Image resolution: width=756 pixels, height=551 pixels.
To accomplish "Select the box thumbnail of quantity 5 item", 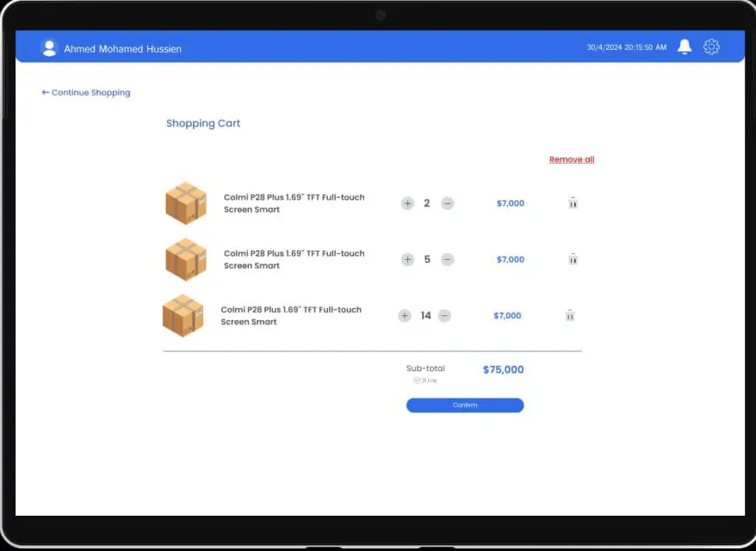I will 186,259.
